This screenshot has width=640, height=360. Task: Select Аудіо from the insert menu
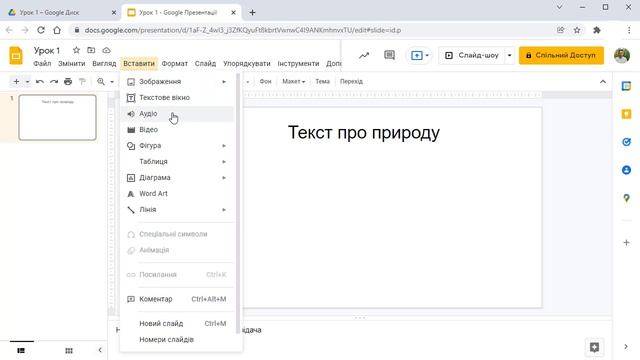click(178, 114)
